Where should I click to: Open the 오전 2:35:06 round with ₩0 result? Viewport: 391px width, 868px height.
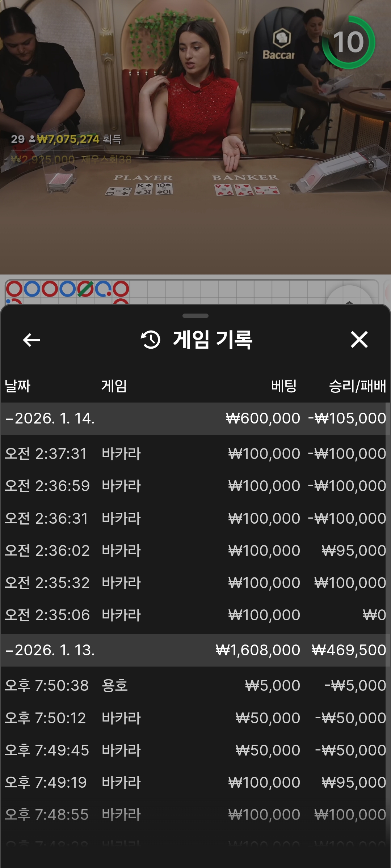point(195,615)
